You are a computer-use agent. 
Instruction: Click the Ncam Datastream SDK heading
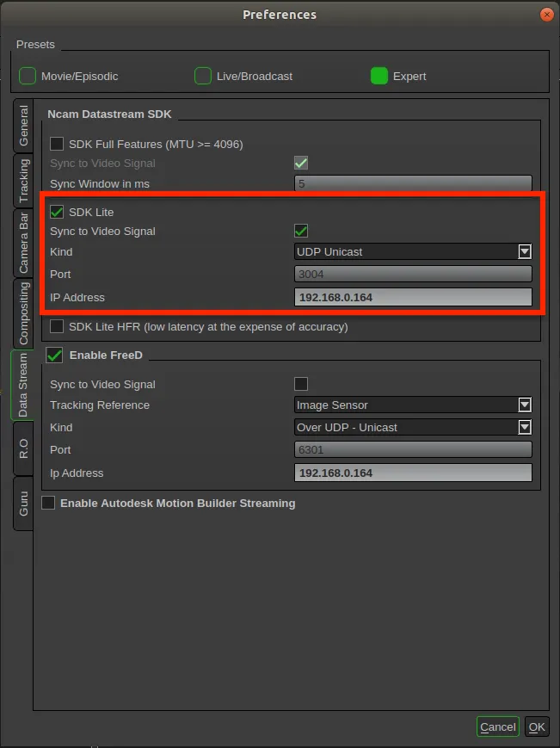point(109,114)
